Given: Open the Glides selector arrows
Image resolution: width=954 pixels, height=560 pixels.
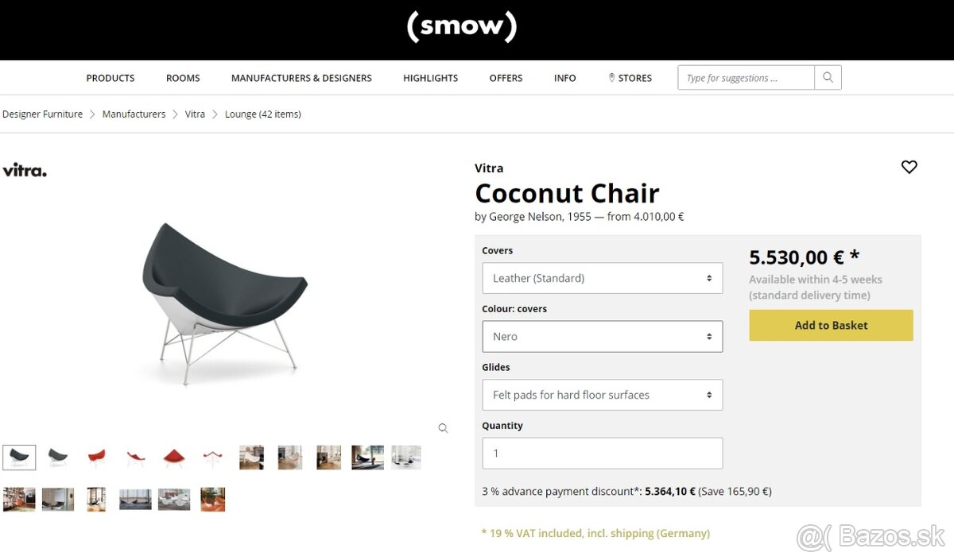Looking at the screenshot, I should 708,395.
